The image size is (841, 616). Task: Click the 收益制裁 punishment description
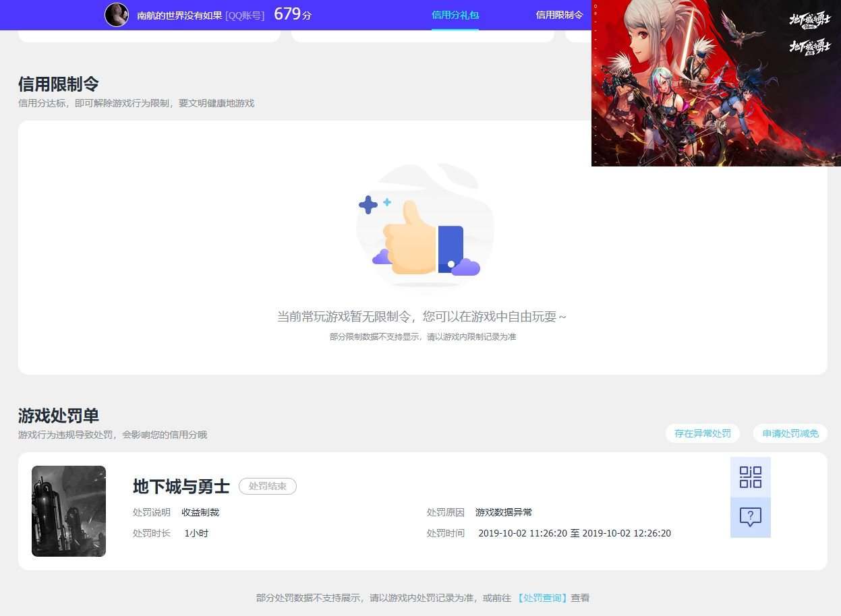click(x=200, y=512)
